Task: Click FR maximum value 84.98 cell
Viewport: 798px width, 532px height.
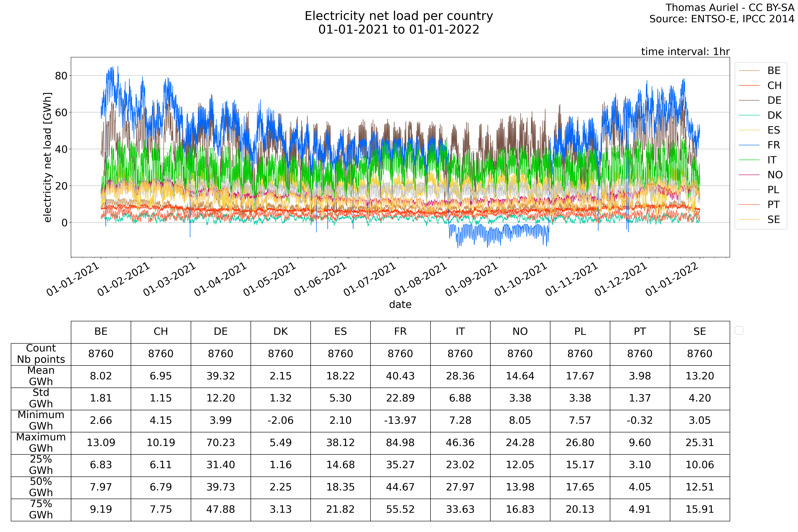Action: (400, 442)
